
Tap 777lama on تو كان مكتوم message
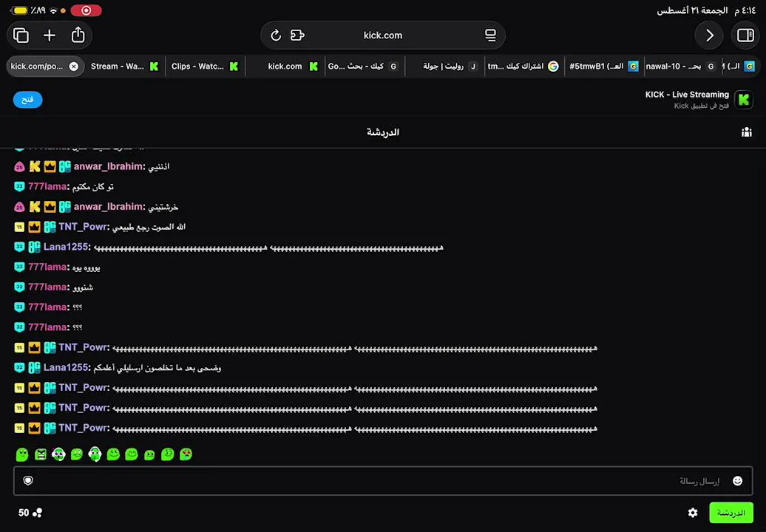[x=48, y=186]
